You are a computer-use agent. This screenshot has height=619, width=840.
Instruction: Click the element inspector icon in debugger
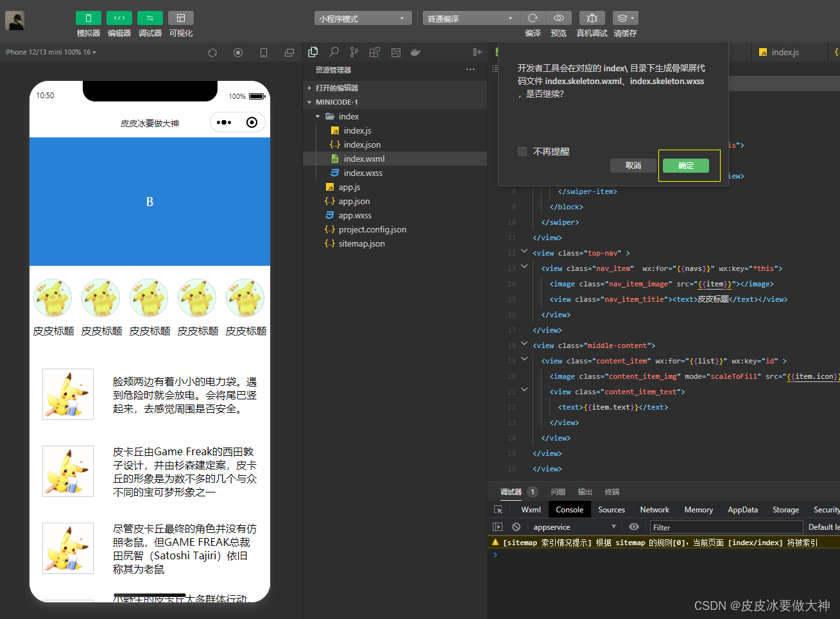(x=499, y=509)
